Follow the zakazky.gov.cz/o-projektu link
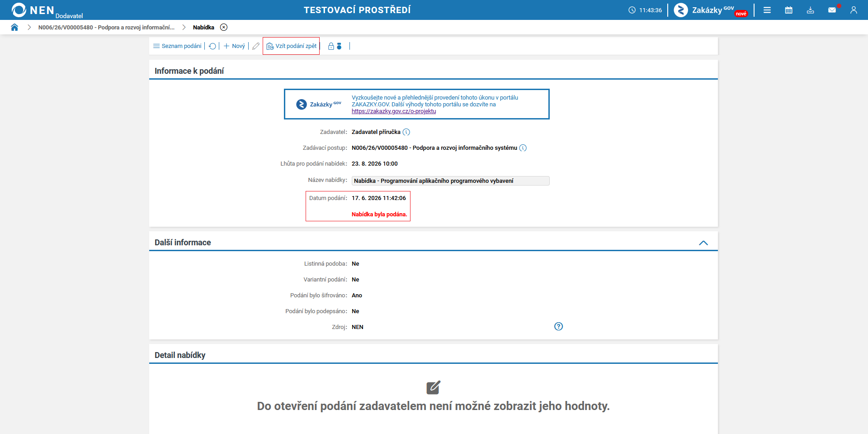Screen dimensions: 868x434 394,111
